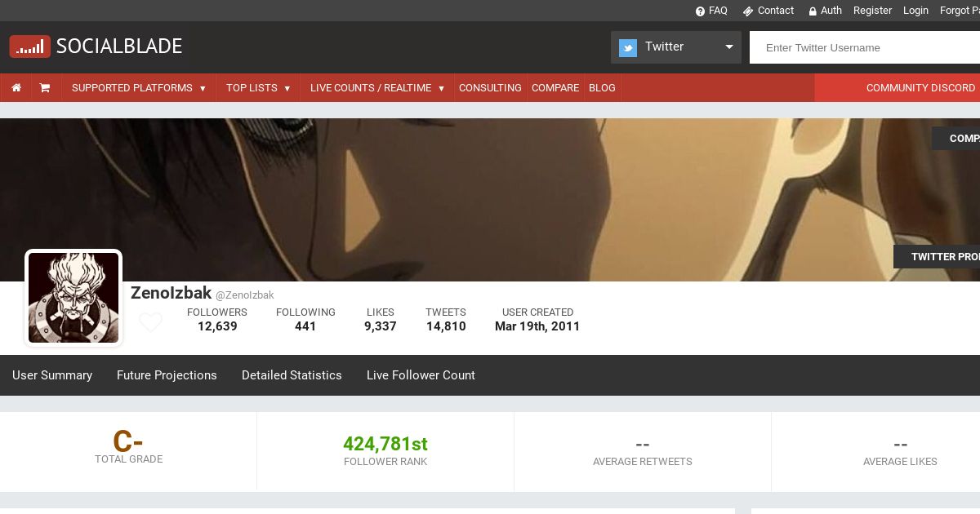
Task: Expand the Twitter platform dropdown
Action: pos(676,47)
